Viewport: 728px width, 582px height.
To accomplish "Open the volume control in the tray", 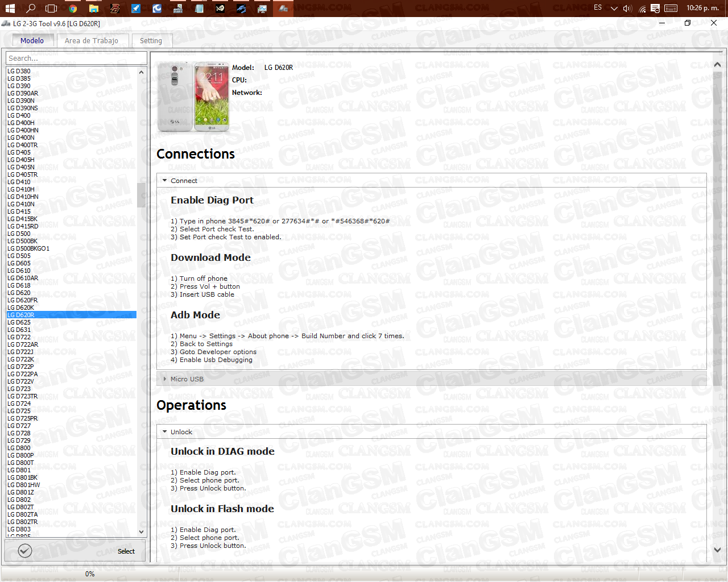I will pyautogui.click(x=627, y=8).
